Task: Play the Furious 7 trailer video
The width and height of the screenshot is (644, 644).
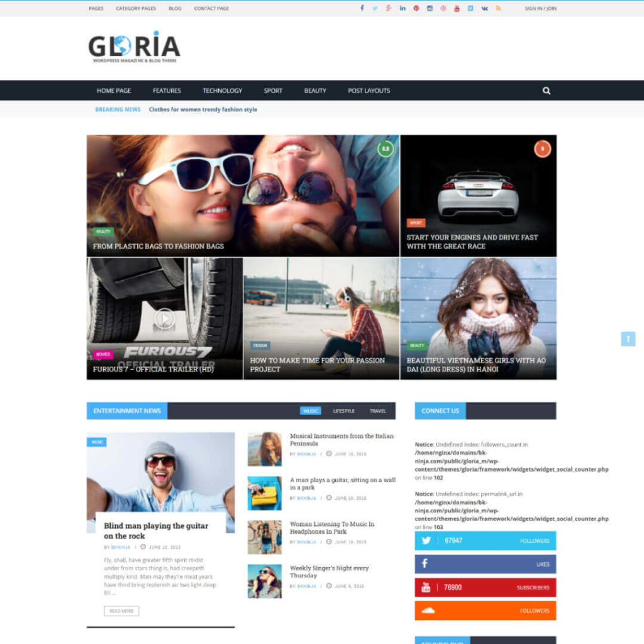Action: pyautogui.click(x=165, y=318)
